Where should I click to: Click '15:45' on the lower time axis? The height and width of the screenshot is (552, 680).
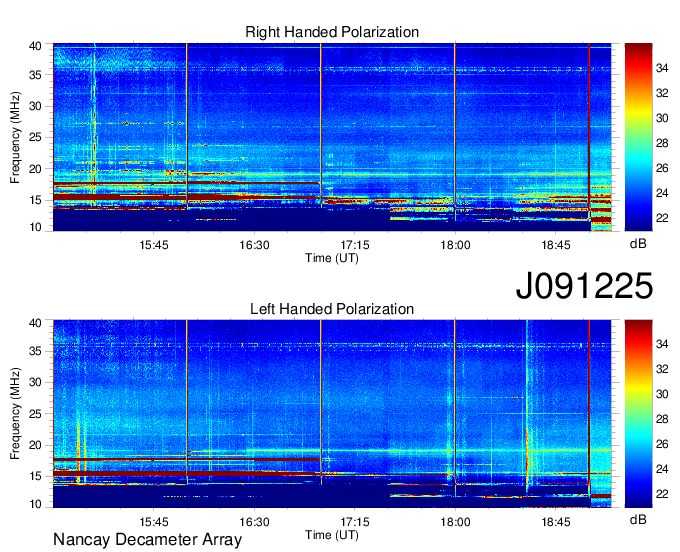pos(154,522)
